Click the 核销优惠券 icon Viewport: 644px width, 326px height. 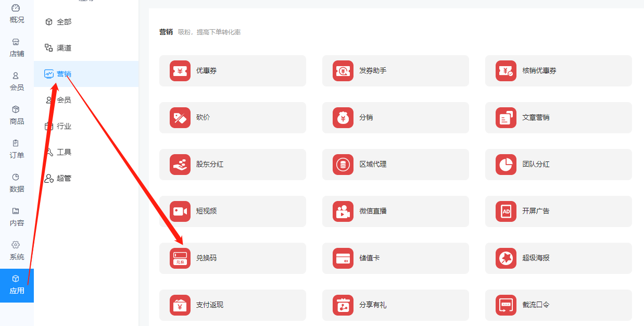click(506, 71)
